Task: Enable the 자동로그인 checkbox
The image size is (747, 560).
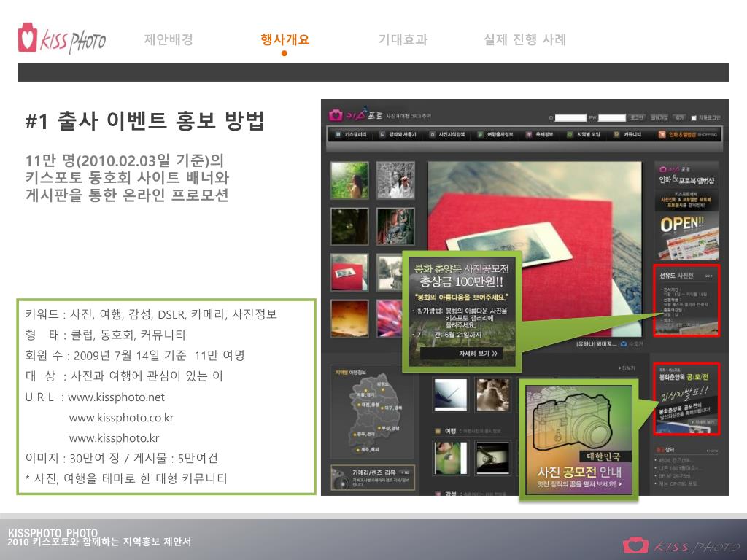Action: point(694,117)
